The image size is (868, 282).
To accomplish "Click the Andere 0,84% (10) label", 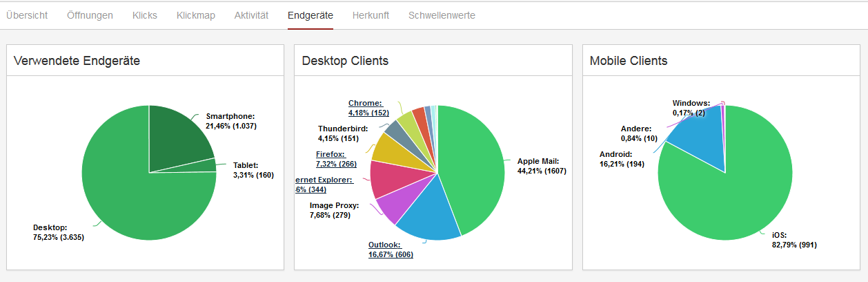I will [x=638, y=133].
